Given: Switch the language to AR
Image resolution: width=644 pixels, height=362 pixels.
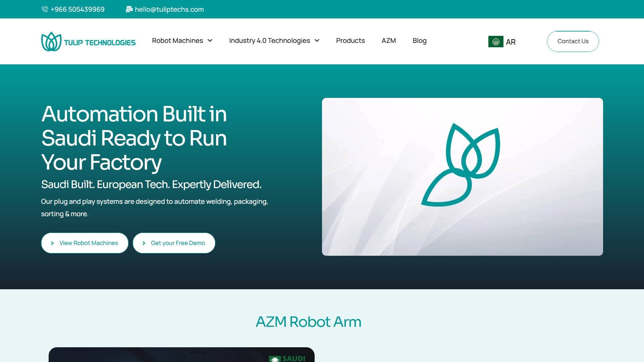Looking at the screenshot, I should pos(511,42).
